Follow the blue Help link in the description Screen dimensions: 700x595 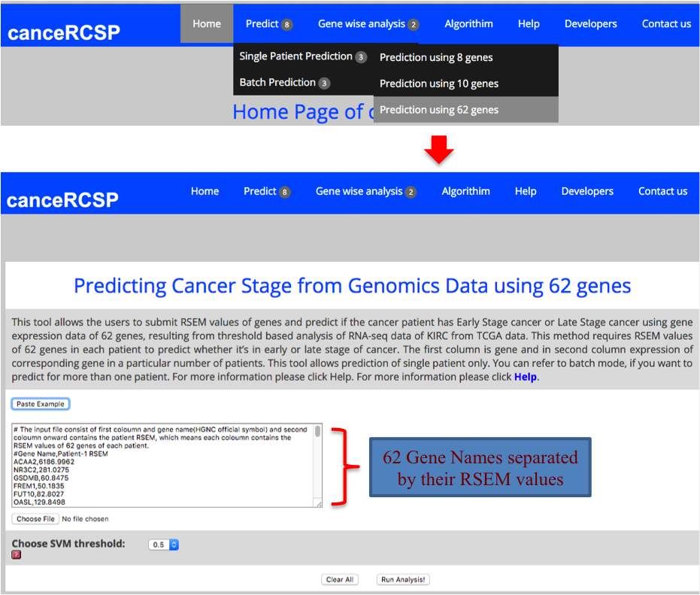click(x=525, y=377)
